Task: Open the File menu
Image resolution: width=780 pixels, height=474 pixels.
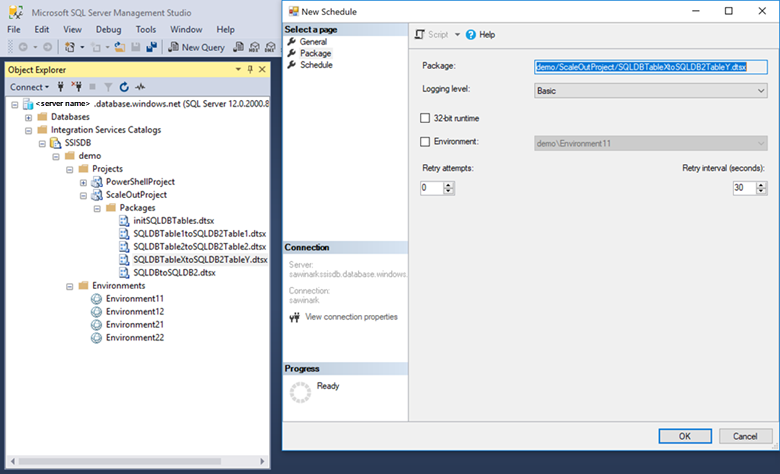Action: pos(14,29)
